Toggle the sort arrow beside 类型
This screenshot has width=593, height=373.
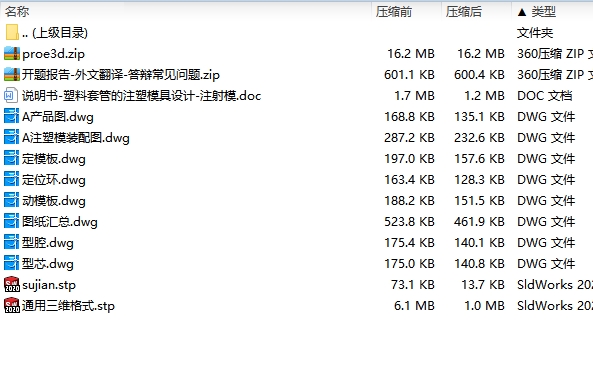coord(522,12)
